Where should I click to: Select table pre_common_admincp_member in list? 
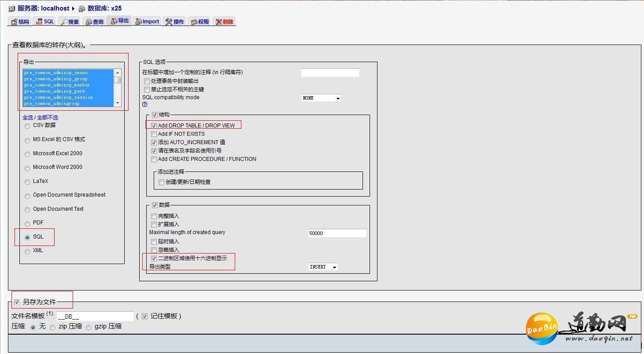click(68, 85)
